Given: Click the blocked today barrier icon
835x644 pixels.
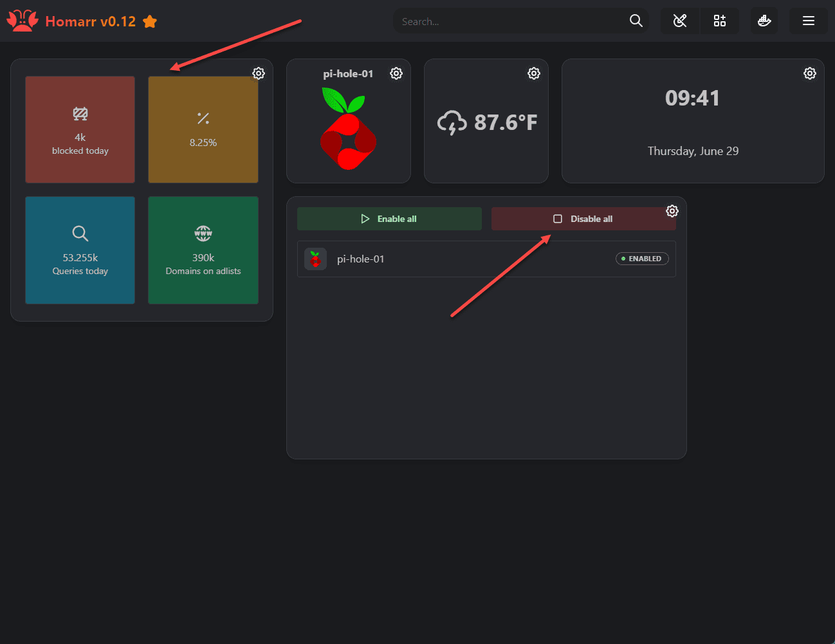Looking at the screenshot, I should 80,115.
